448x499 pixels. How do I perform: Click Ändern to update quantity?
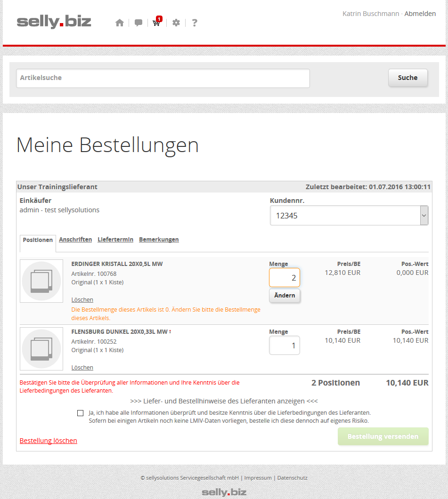[x=285, y=296]
